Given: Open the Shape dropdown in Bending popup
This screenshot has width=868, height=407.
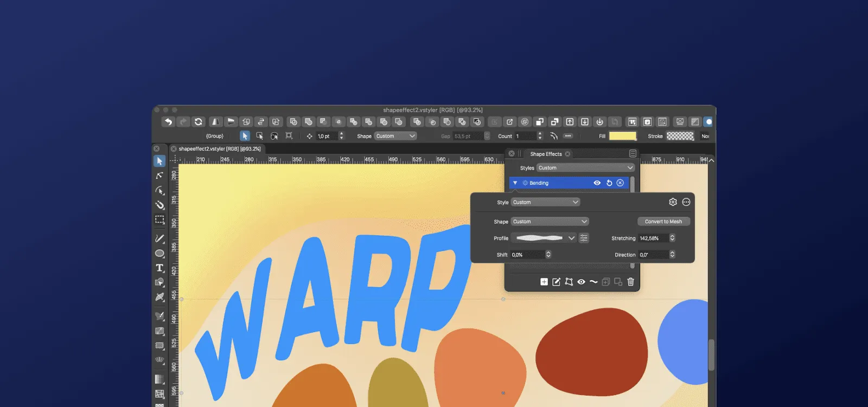Looking at the screenshot, I should click(550, 222).
